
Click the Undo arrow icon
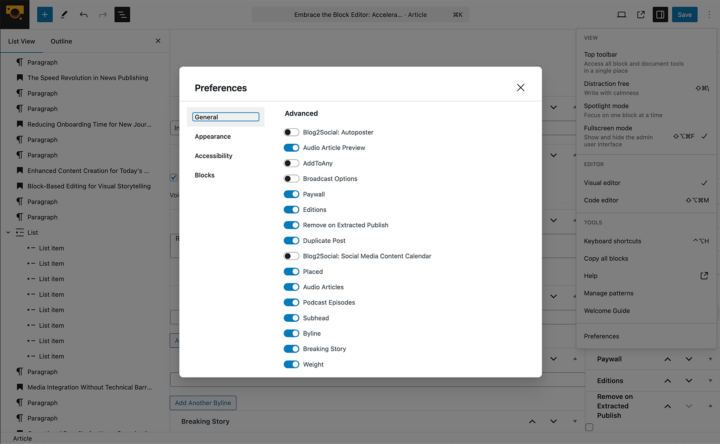click(x=84, y=15)
